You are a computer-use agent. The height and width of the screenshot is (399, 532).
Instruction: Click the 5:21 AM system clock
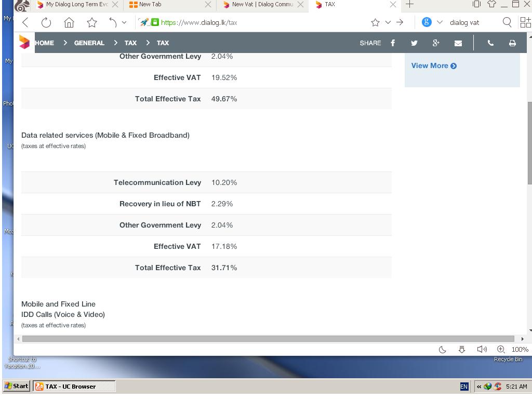516,387
